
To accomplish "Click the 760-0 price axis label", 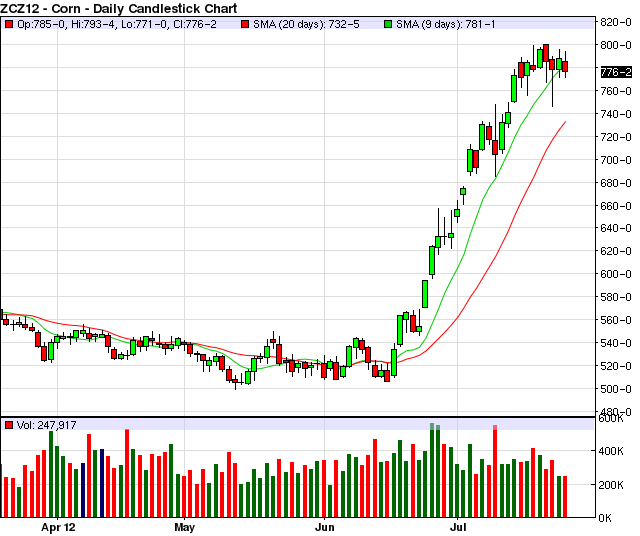I will 616,91.
